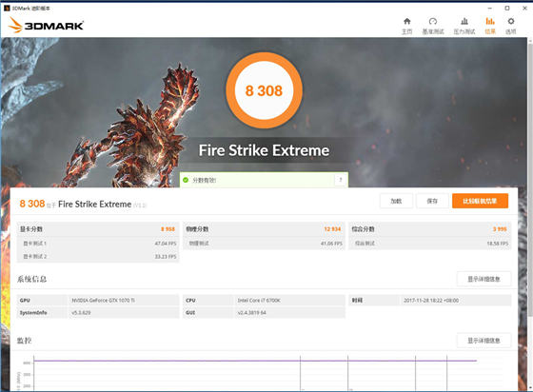
Task: Click the 8 308 score circle
Action: (265, 90)
